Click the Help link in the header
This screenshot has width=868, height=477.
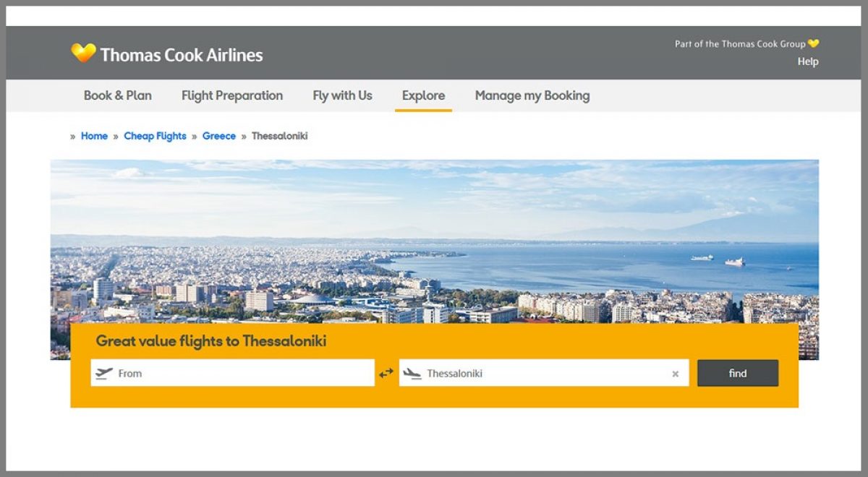click(x=808, y=61)
